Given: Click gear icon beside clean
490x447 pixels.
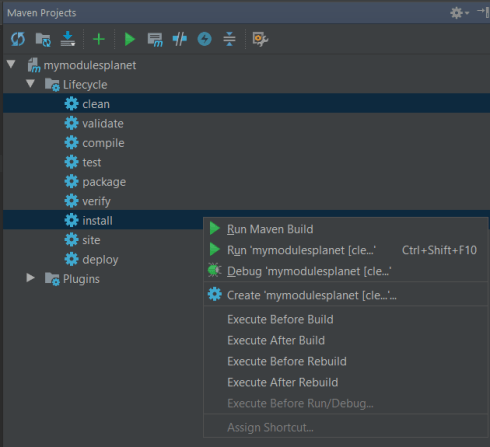Looking at the screenshot, I should [71, 104].
